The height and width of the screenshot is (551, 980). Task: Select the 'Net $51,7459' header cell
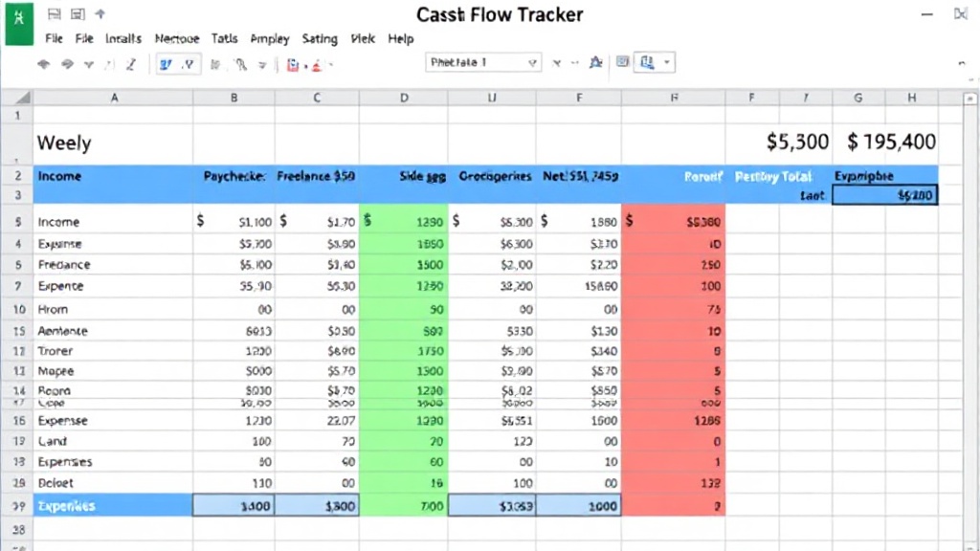tap(579, 176)
